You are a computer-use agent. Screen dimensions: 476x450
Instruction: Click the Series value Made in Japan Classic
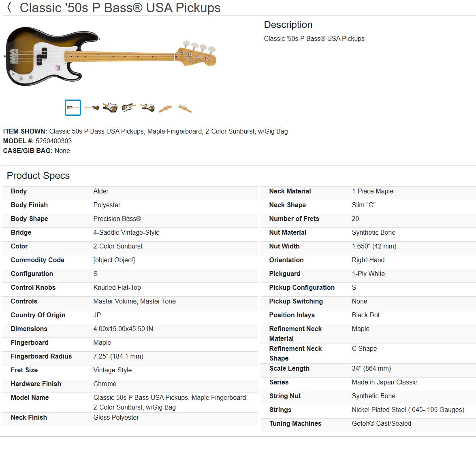384,382
